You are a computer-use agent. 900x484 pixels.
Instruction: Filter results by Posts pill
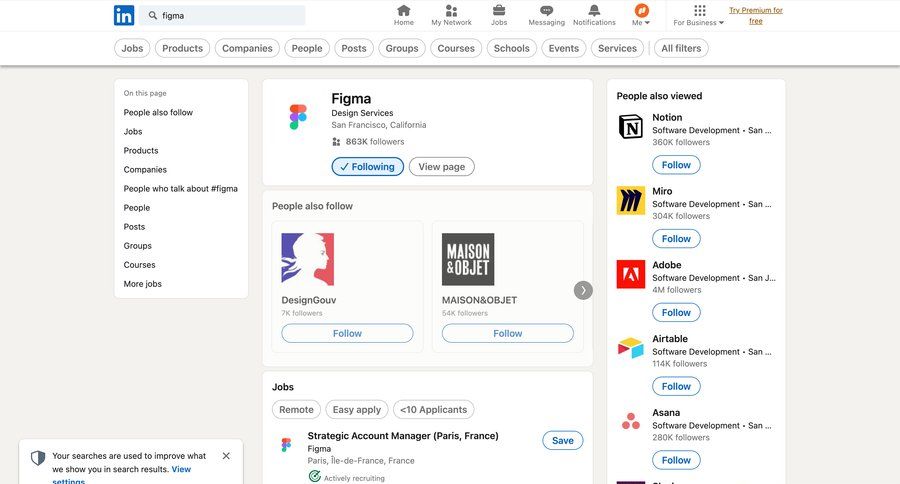coord(354,48)
